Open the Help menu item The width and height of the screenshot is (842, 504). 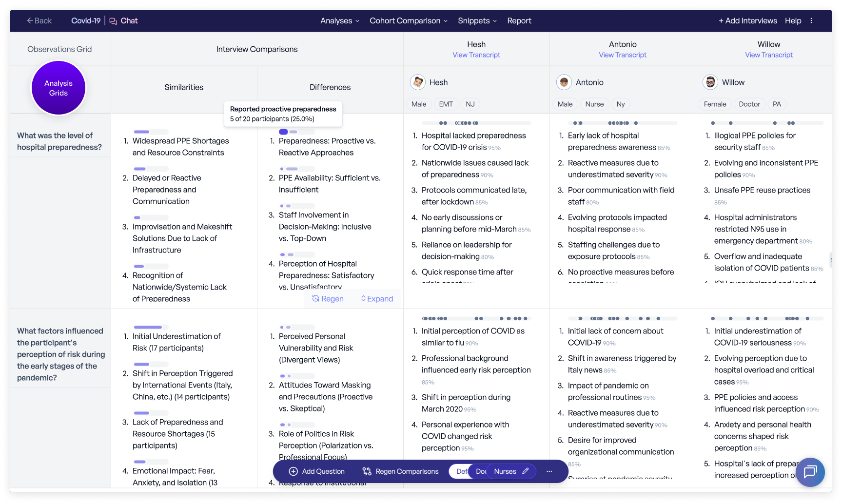(793, 20)
